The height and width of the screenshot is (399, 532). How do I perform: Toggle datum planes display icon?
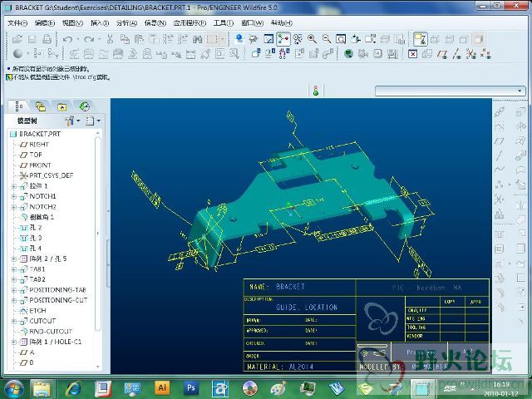(x=442, y=53)
